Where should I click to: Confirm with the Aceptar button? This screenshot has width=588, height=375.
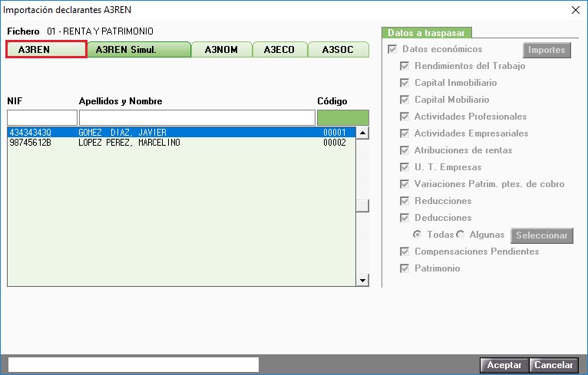(x=504, y=365)
